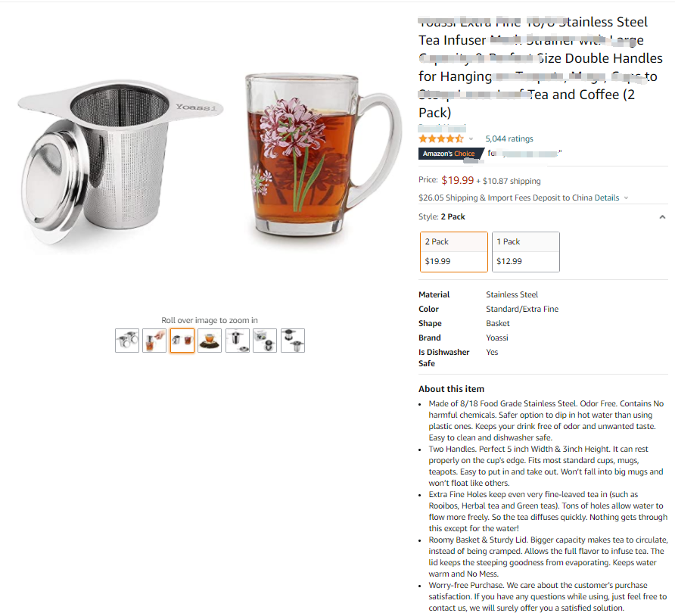675x616 pixels.
Task: Open the star rating breakdown chevron
Action: (x=471, y=139)
